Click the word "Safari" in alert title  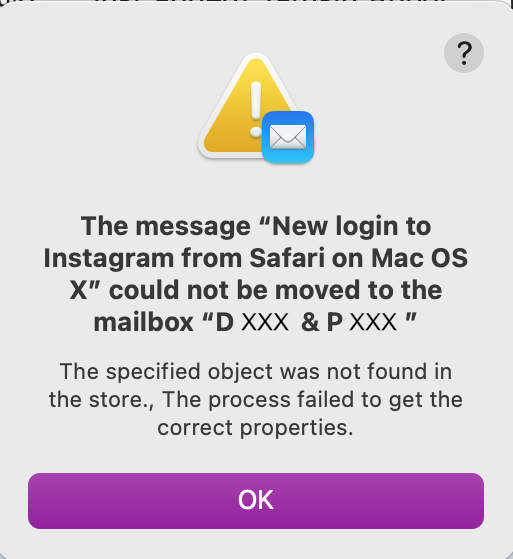pos(287,258)
